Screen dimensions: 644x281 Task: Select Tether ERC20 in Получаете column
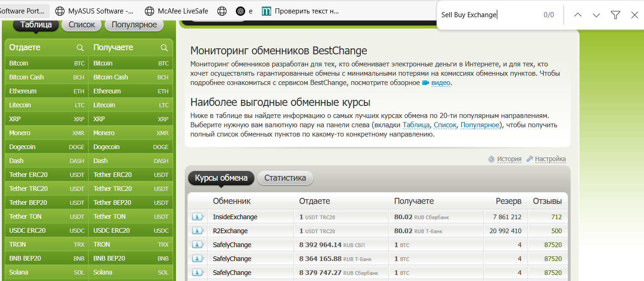pos(131,175)
